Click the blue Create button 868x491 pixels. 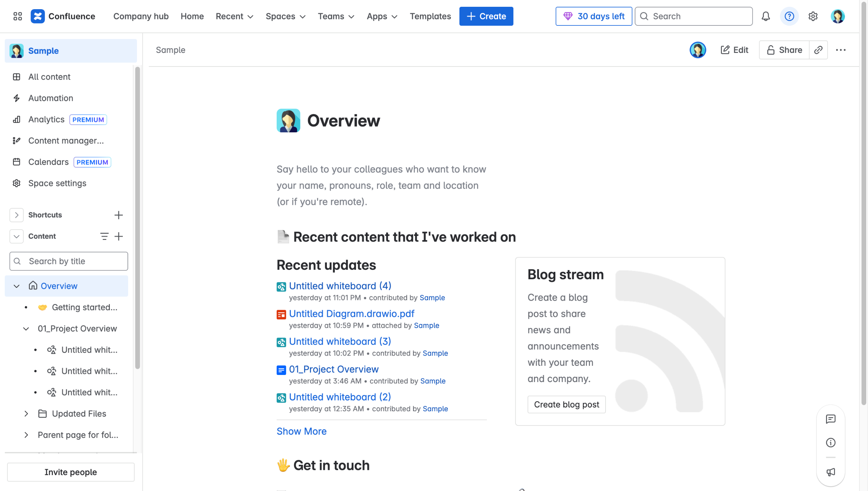click(486, 16)
